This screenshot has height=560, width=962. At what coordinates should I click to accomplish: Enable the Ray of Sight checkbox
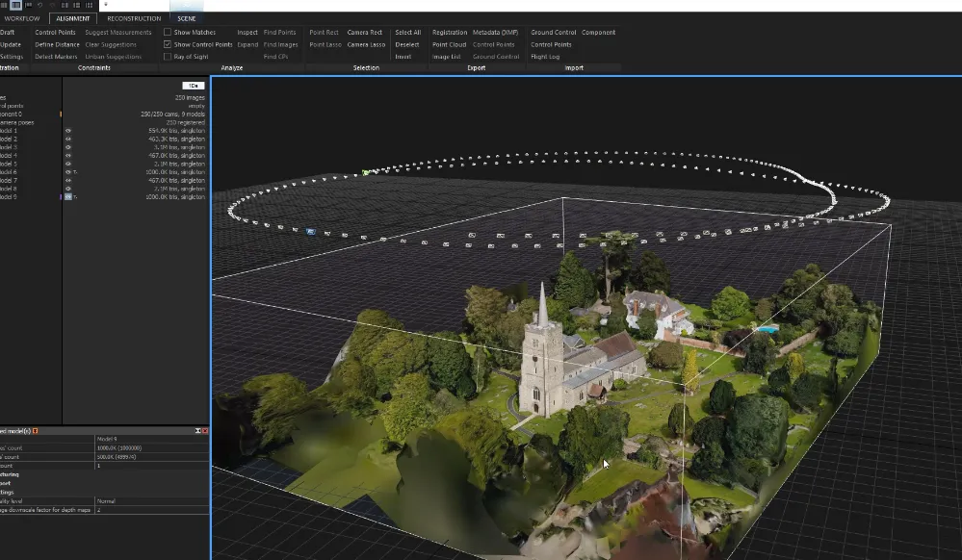(168, 57)
